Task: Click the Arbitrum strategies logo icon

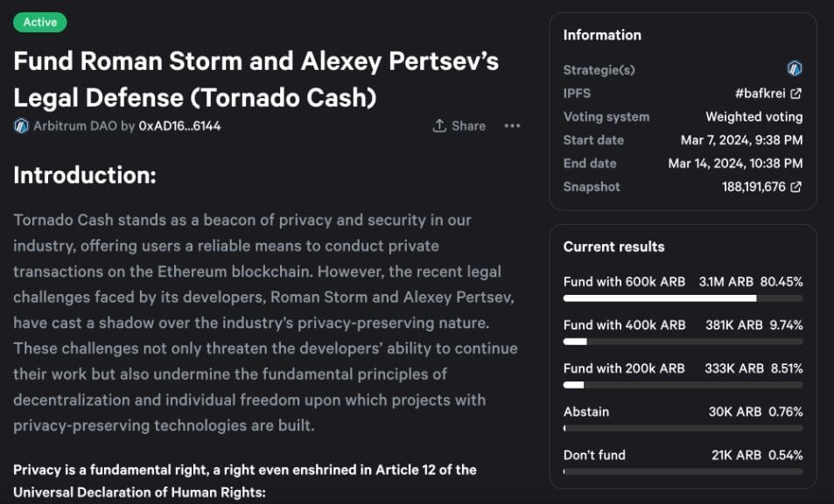Action: [795, 69]
